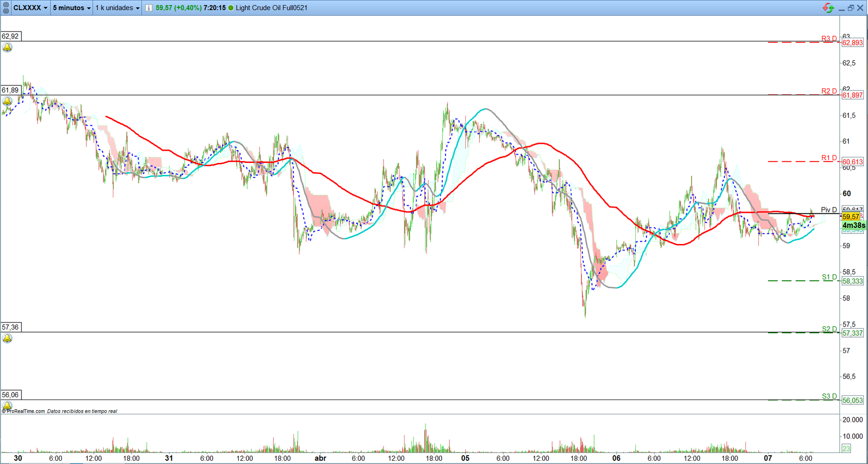Click the date marker 06 on time axis
The height and width of the screenshot is (464, 868).
(616, 458)
